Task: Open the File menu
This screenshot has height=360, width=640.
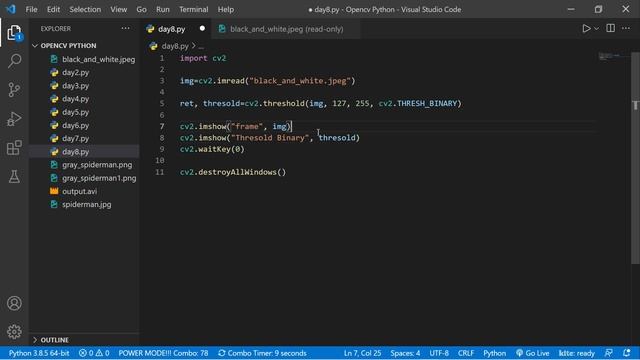Action: tap(31, 9)
